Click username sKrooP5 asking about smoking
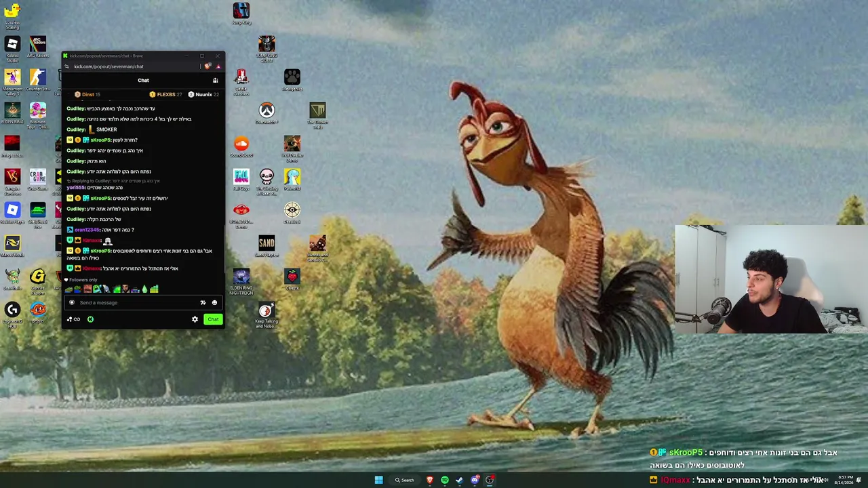 point(100,140)
